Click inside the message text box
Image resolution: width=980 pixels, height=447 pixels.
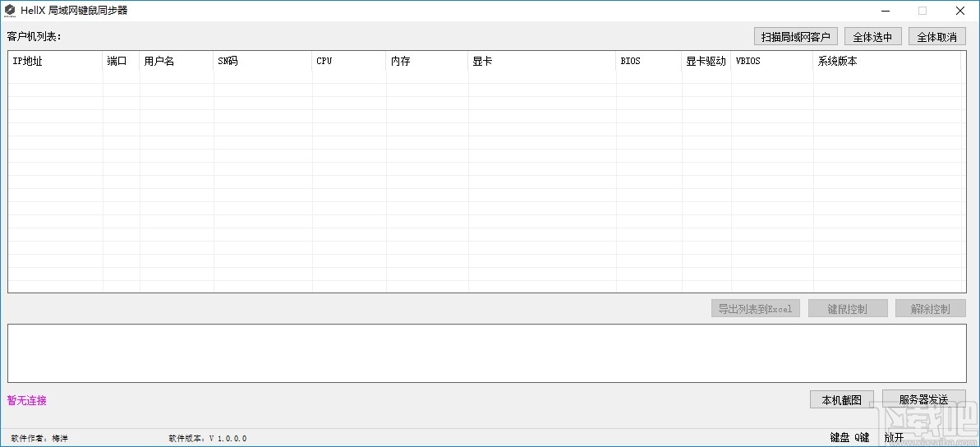tap(487, 353)
